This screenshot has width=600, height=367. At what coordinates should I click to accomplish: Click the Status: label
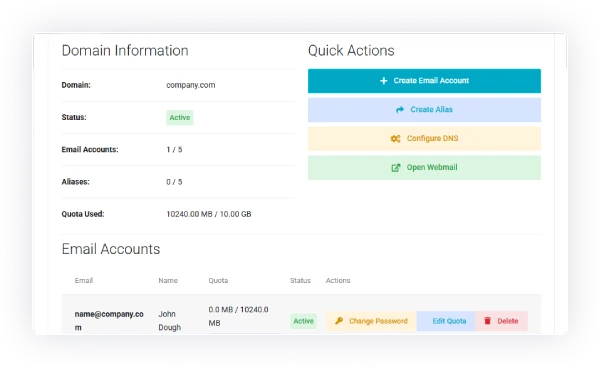tap(74, 117)
